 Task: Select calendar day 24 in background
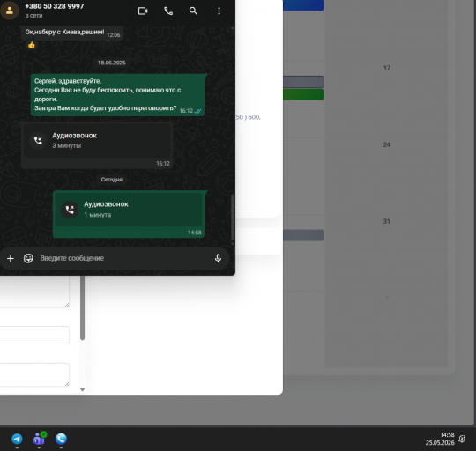pyautogui.click(x=386, y=144)
